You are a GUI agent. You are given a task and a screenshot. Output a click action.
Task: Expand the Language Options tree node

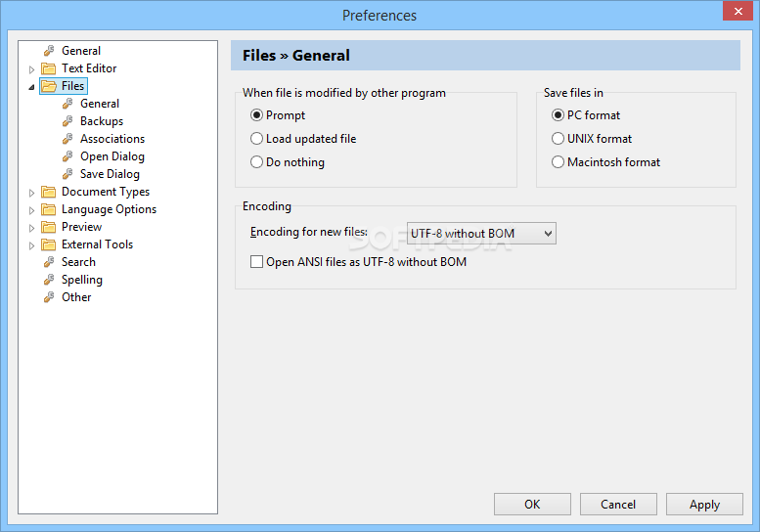pos(31,210)
